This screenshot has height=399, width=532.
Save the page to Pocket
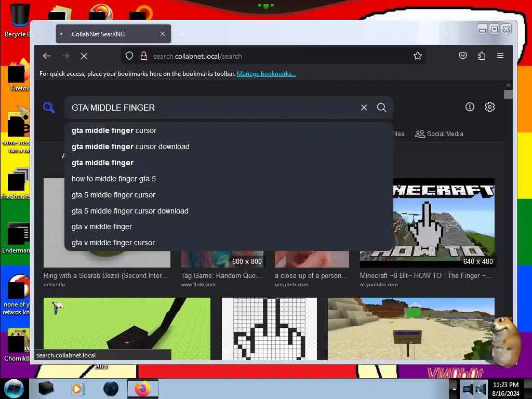click(x=463, y=56)
